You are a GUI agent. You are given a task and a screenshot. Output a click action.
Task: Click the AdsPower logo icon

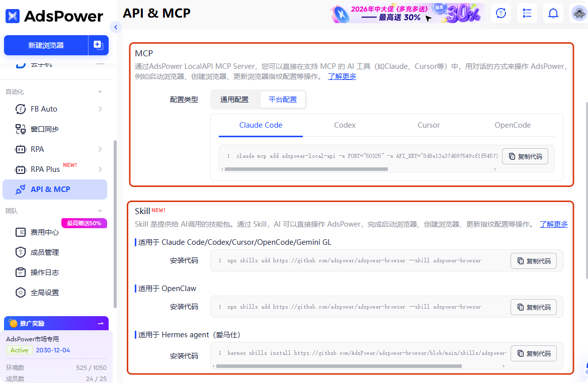coord(13,16)
